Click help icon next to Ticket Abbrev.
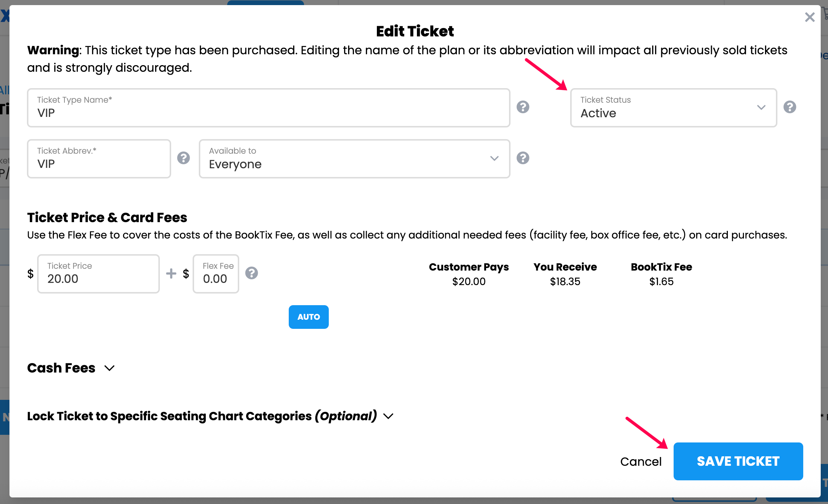This screenshot has width=828, height=504. tap(184, 158)
